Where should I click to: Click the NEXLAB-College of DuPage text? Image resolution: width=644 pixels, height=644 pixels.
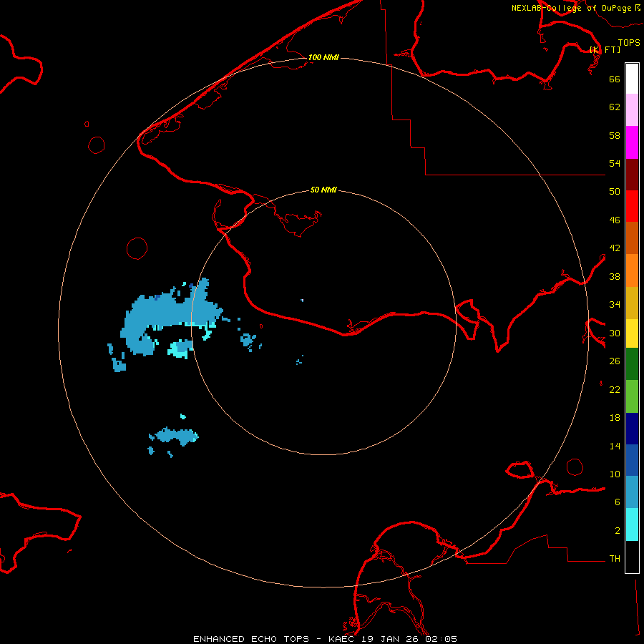[x=573, y=8]
